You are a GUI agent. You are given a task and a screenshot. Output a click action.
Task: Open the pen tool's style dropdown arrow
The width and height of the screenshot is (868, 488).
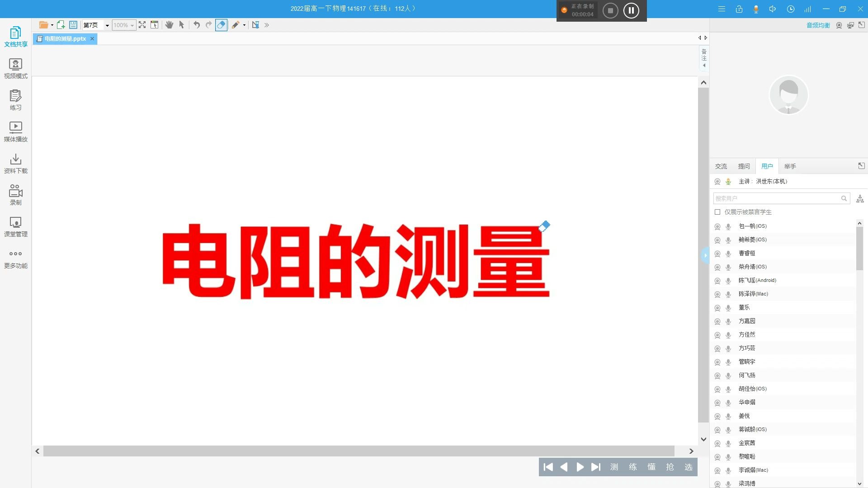click(x=244, y=25)
